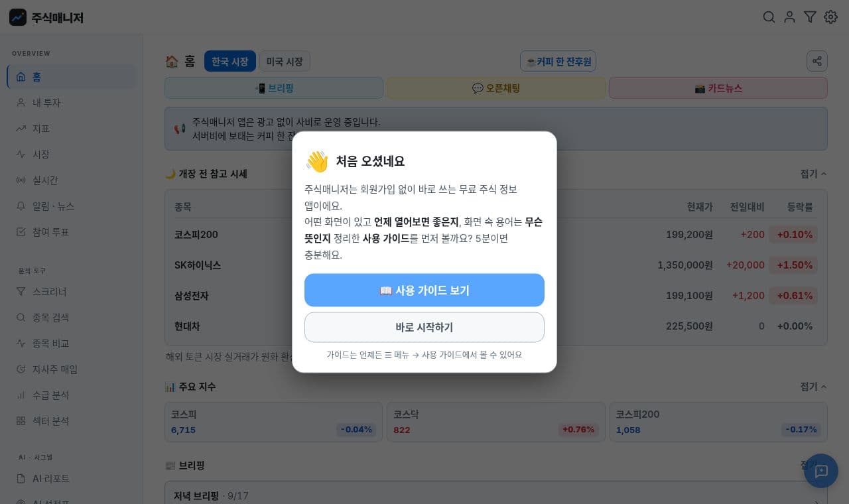Click the 전일대비 column header
This screenshot has width=849, height=504.
point(748,207)
